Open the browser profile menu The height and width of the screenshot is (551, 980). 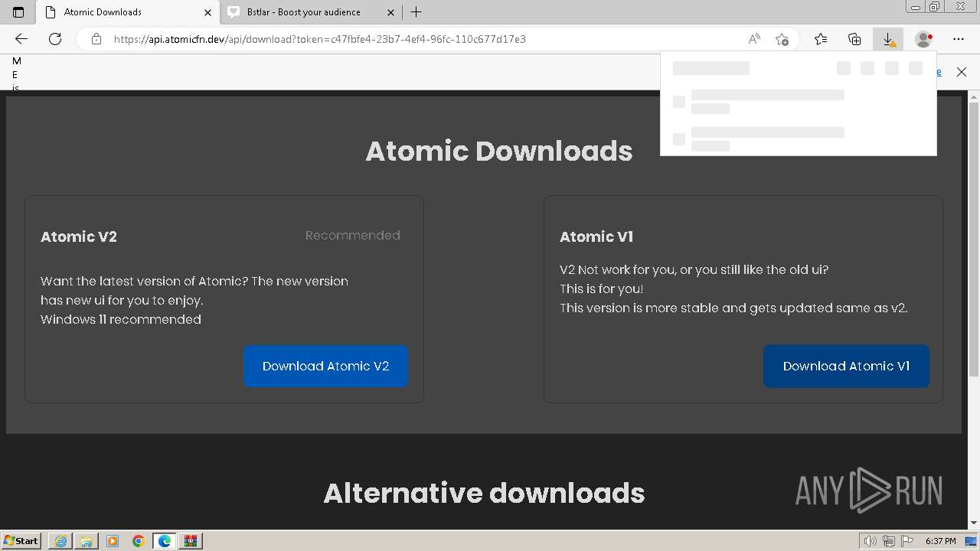924,39
